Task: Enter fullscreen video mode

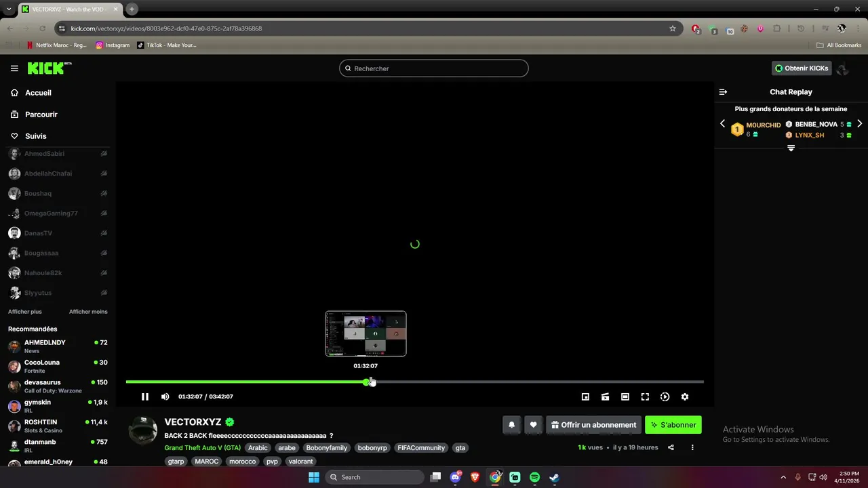Action: click(x=645, y=396)
